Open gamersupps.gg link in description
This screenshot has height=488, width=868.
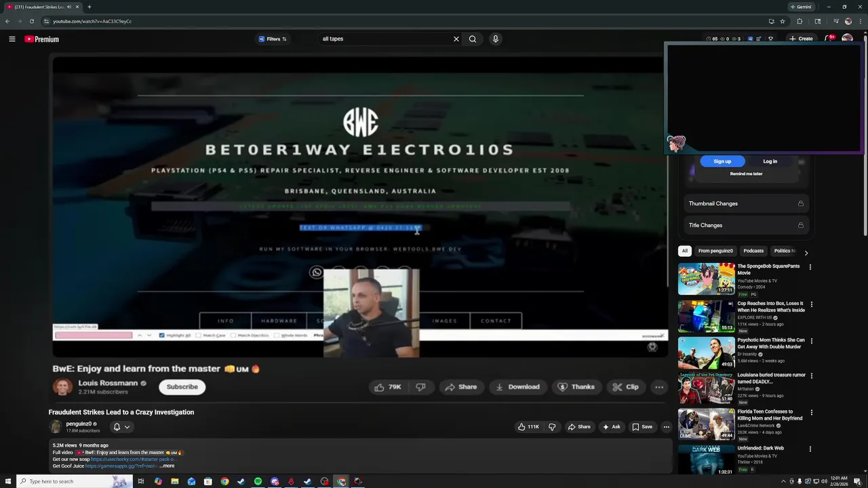coord(121,466)
